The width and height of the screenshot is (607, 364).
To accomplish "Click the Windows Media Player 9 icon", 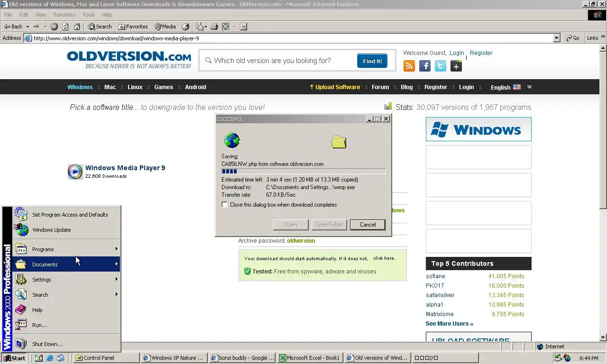I will point(75,172).
